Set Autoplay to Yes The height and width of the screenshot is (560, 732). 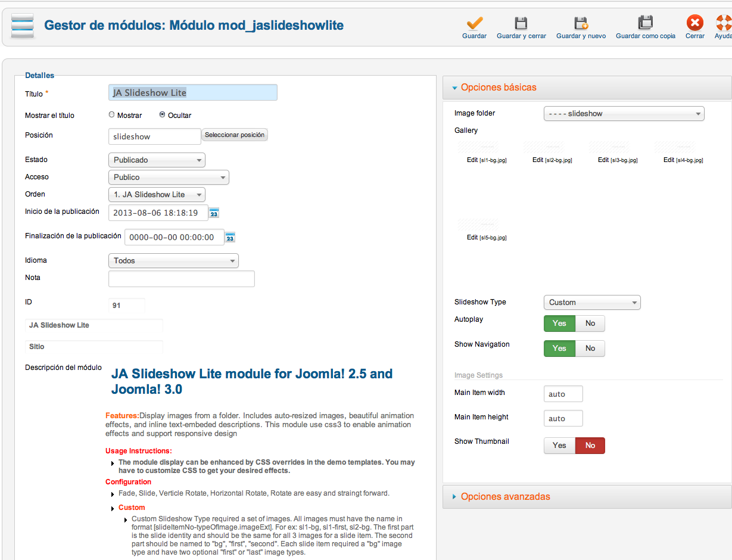click(559, 323)
